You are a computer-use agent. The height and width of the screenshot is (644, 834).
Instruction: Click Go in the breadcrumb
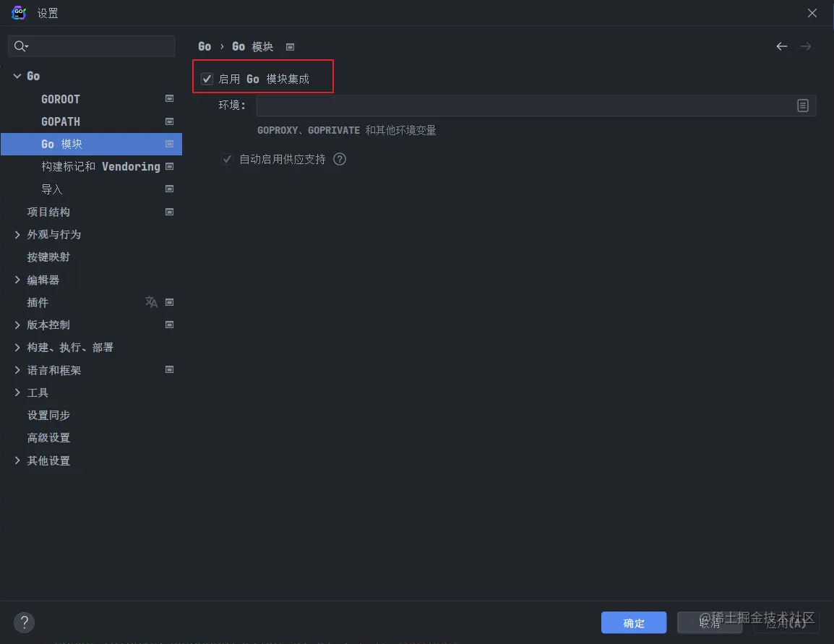(205, 46)
